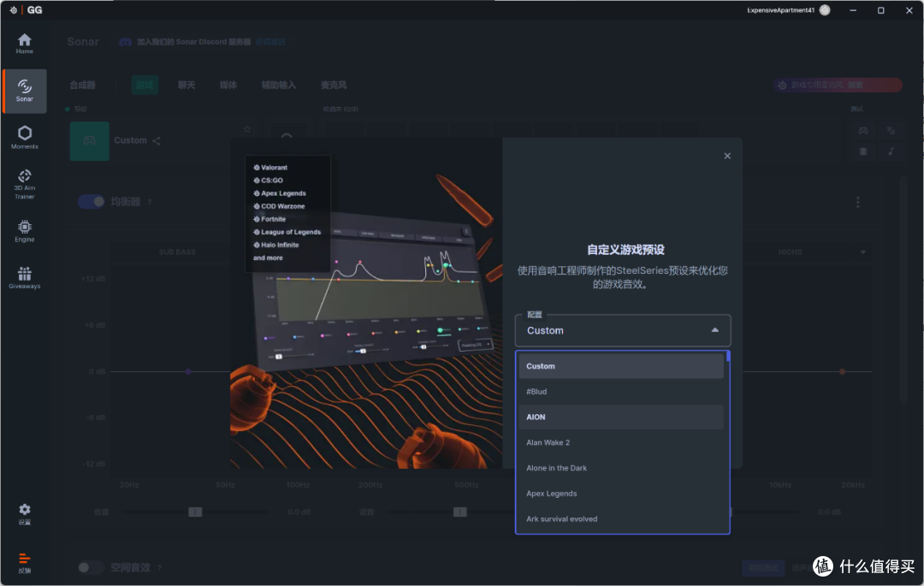The width and height of the screenshot is (924, 586).
Task: Pick Apex Legends preset
Action: (621, 494)
